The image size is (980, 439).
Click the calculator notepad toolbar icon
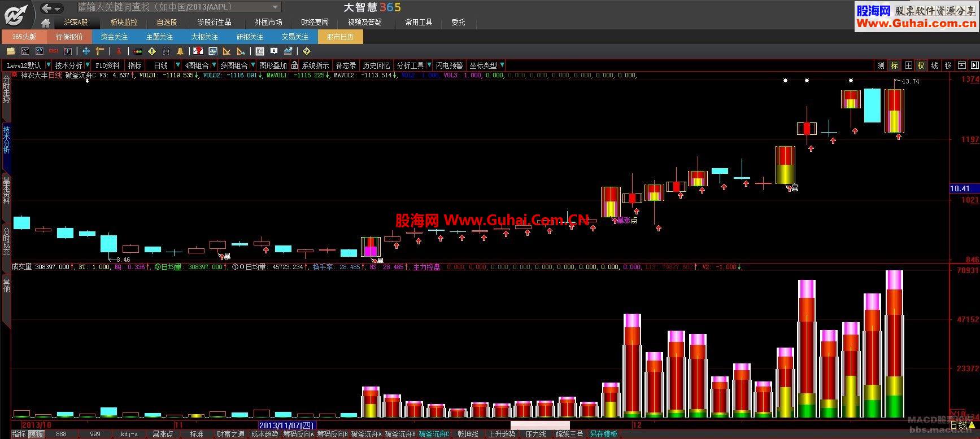click(x=260, y=51)
